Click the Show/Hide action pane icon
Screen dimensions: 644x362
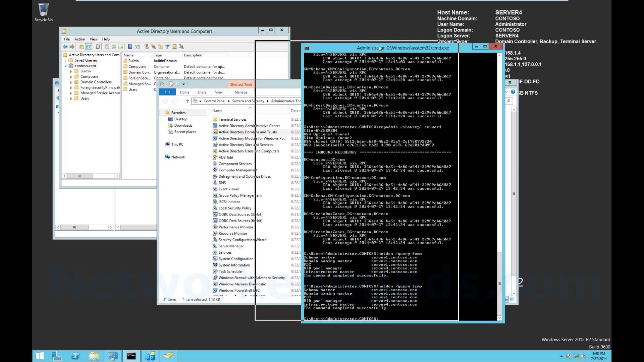tap(137, 47)
